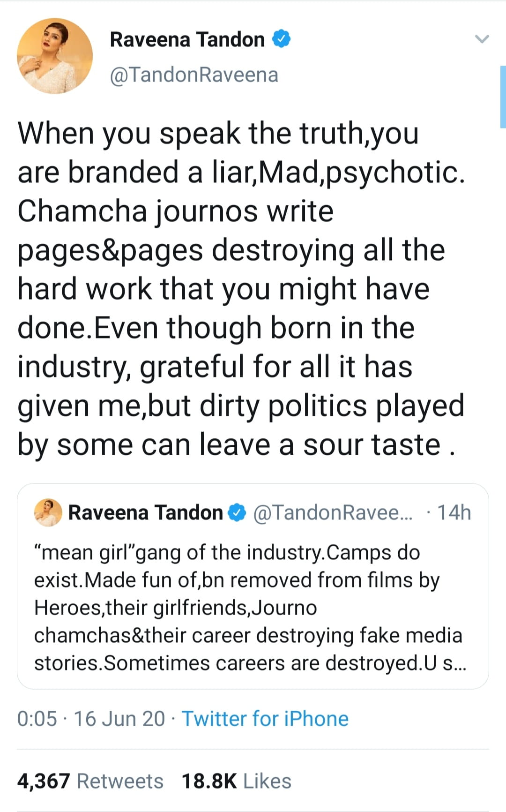Image resolution: width=506 pixels, height=812 pixels.
Task: Click the verified badge beside the main name
Action: pyautogui.click(x=281, y=39)
